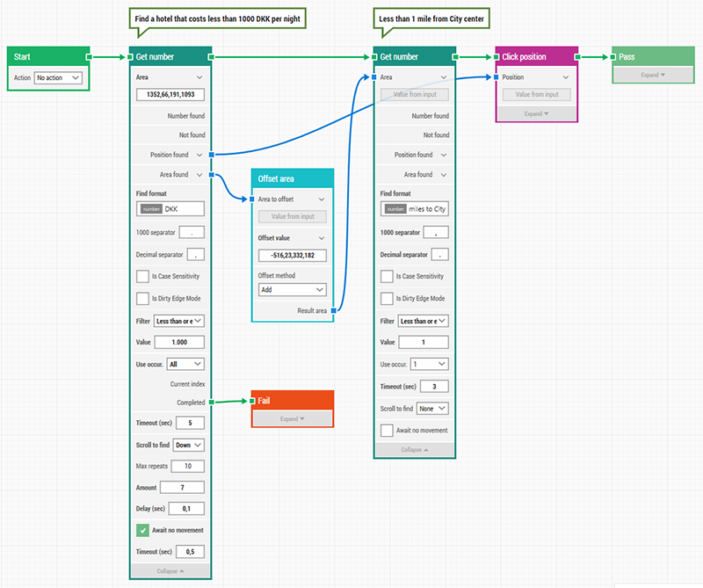Click the Result area output connector on Offset area
The height and width of the screenshot is (588, 703).
point(334,310)
